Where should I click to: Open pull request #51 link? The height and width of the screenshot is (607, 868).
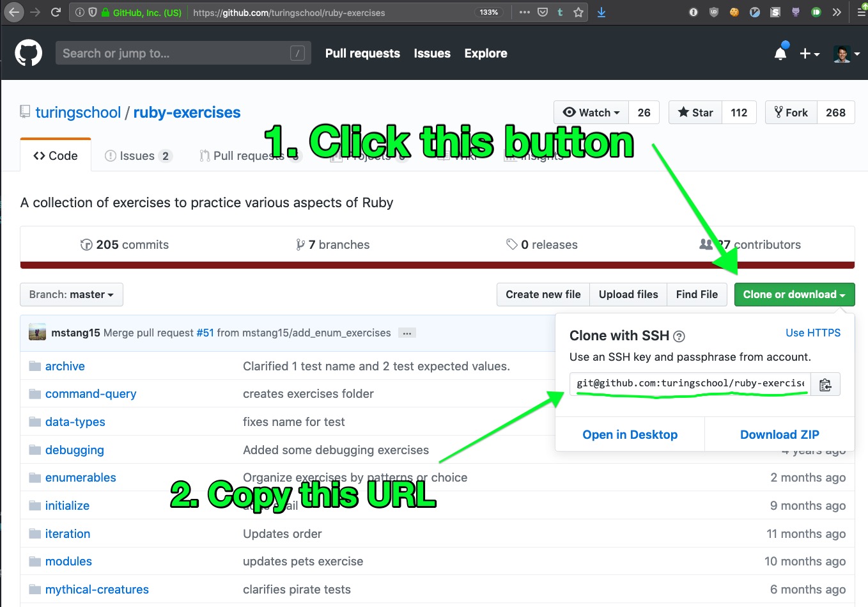click(x=205, y=333)
